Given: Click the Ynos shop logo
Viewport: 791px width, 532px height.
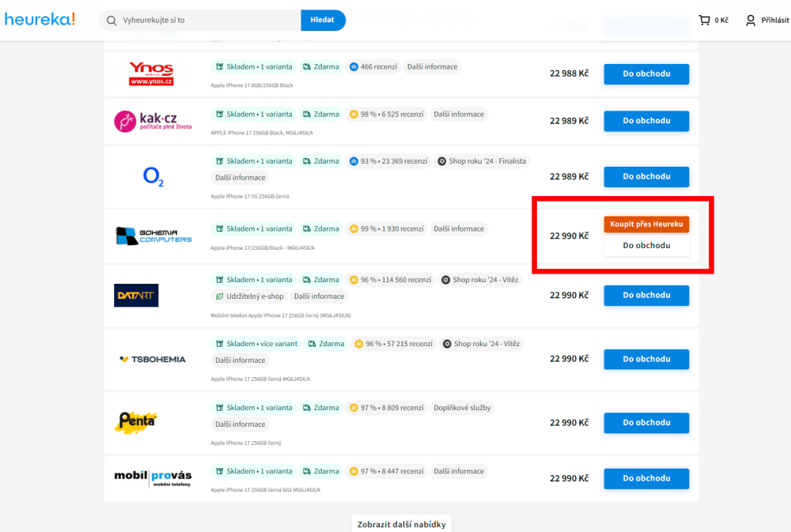Looking at the screenshot, I should click(x=151, y=74).
